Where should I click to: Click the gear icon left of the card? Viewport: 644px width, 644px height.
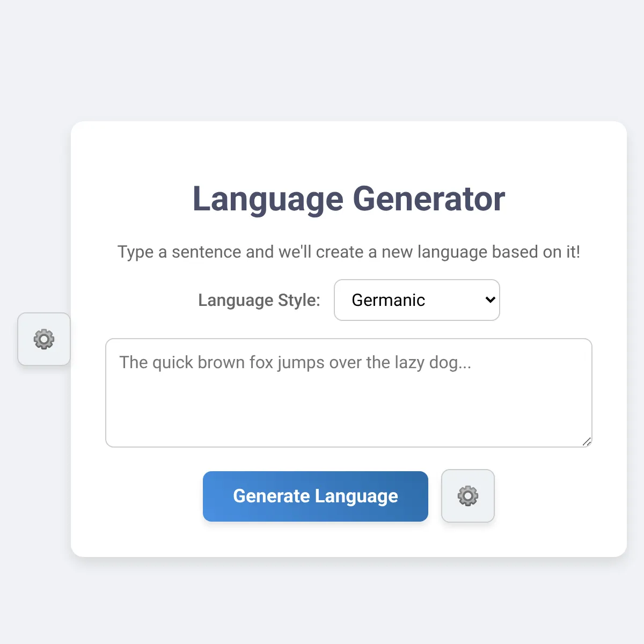coord(44,339)
